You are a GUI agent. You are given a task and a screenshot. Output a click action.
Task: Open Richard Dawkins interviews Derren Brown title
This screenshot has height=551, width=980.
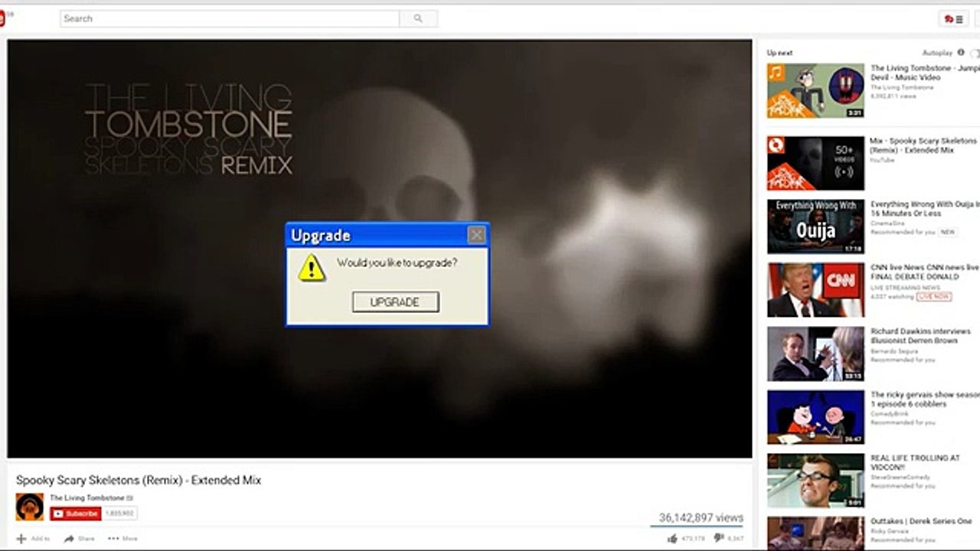[920, 335]
